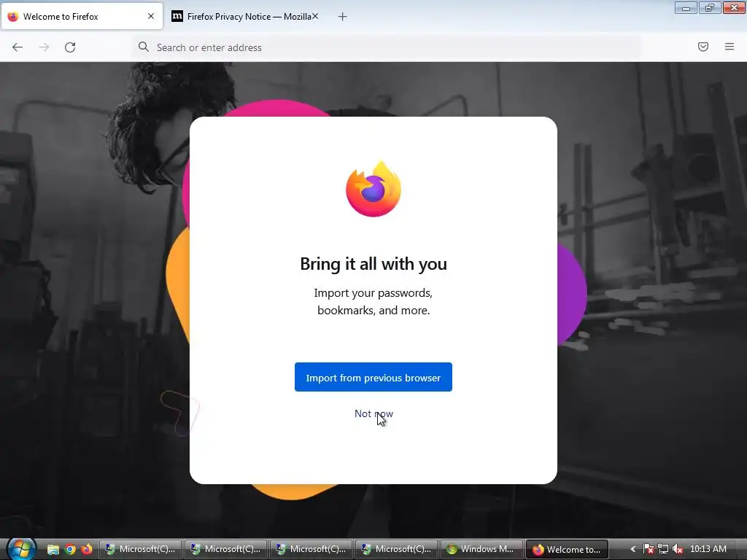
Task: Choose the Not now link
Action: click(373, 413)
